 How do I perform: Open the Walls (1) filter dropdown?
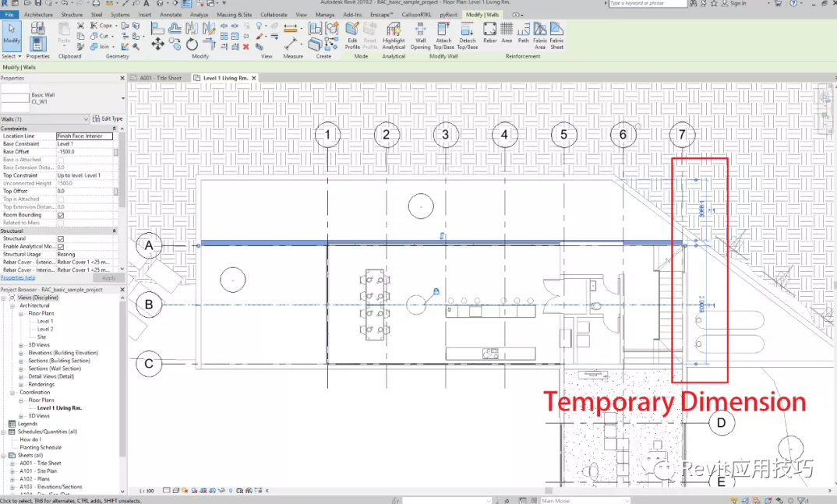[45, 119]
